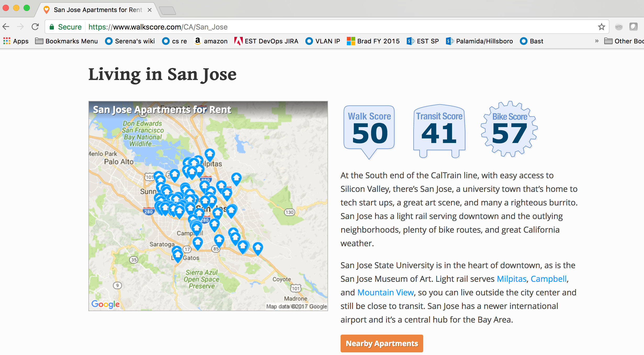Reload the page with the refresh icon
Screen dimensions: 644x355
(35, 27)
